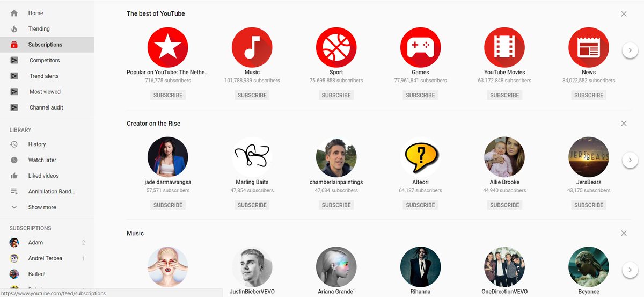The height and width of the screenshot is (297, 644).
Task: Show next creators in Creator on the Rise
Action: (x=630, y=160)
